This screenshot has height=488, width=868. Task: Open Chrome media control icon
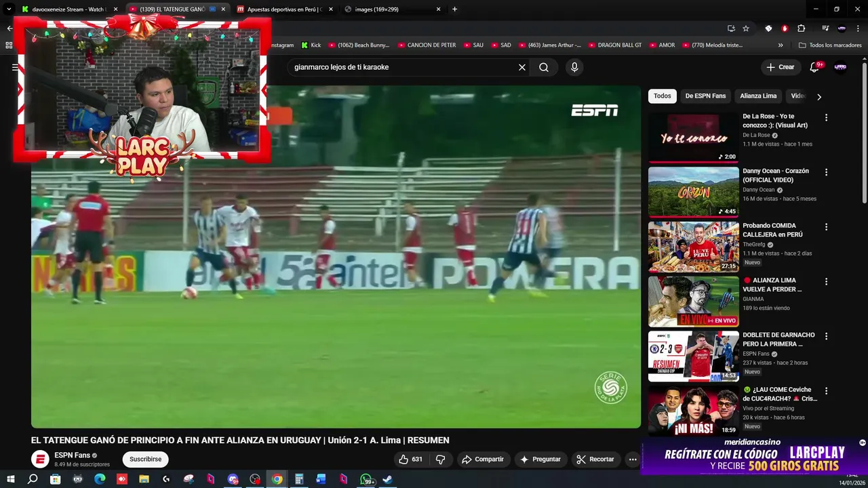[825, 28]
